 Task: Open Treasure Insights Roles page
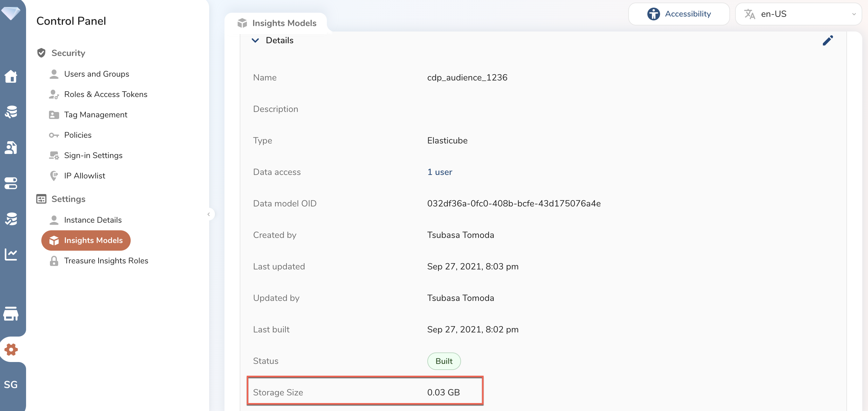click(x=106, y=261)
